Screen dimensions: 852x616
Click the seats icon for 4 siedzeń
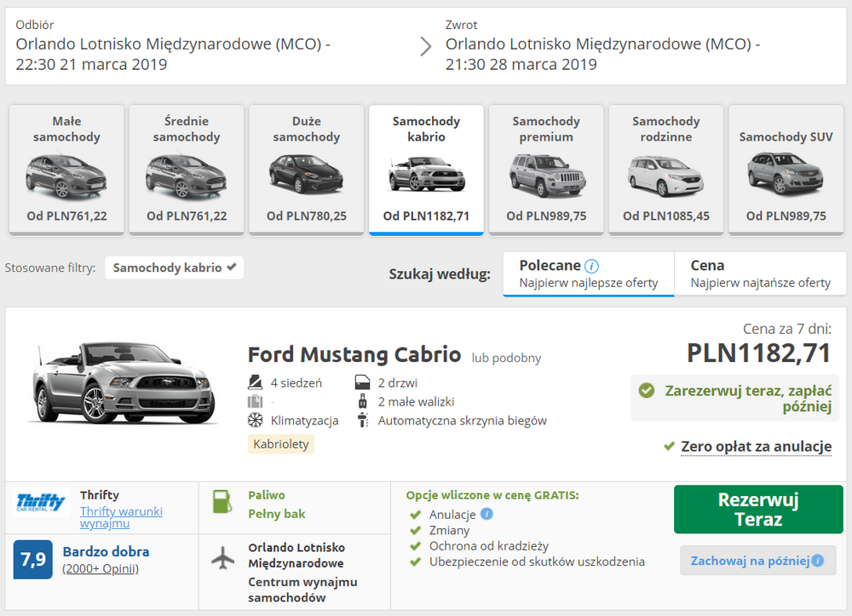coord(256,383)
